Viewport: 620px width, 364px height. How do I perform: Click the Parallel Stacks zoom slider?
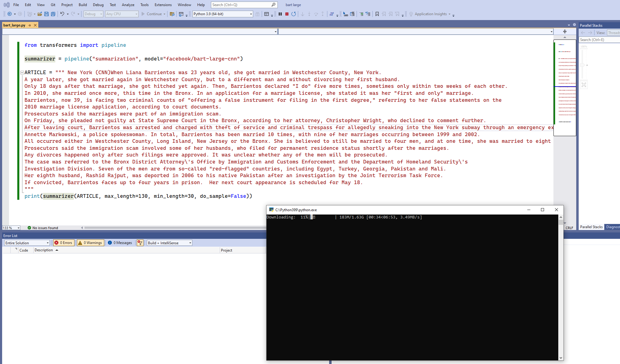click(583, 65)
